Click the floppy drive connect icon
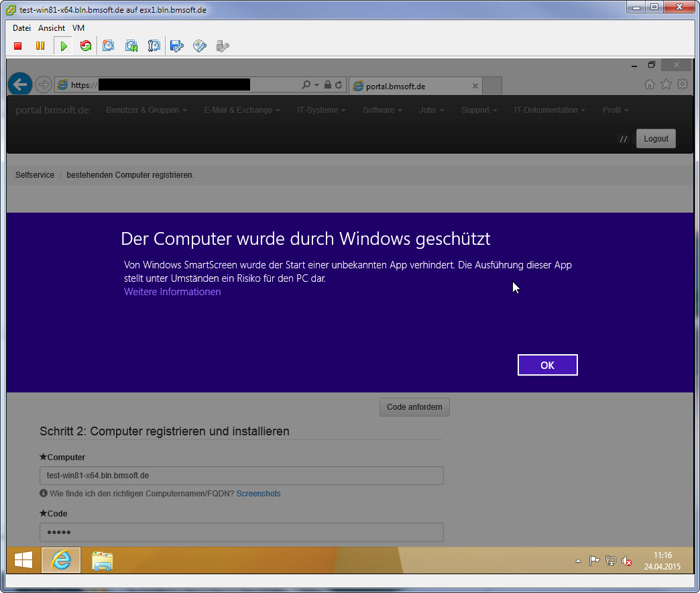700x593 pixels. (x=177, y=46)
